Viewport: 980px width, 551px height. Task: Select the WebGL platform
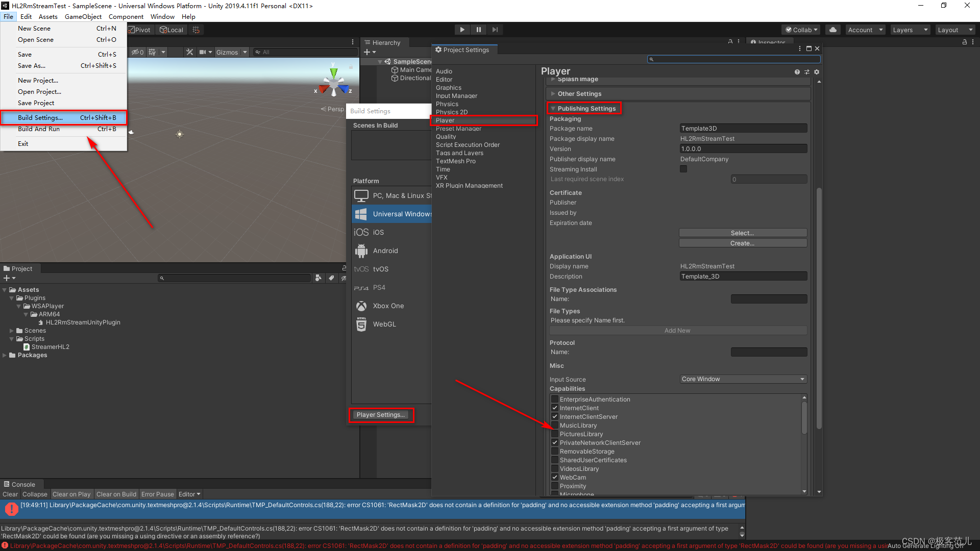click(x=391, y=324)
